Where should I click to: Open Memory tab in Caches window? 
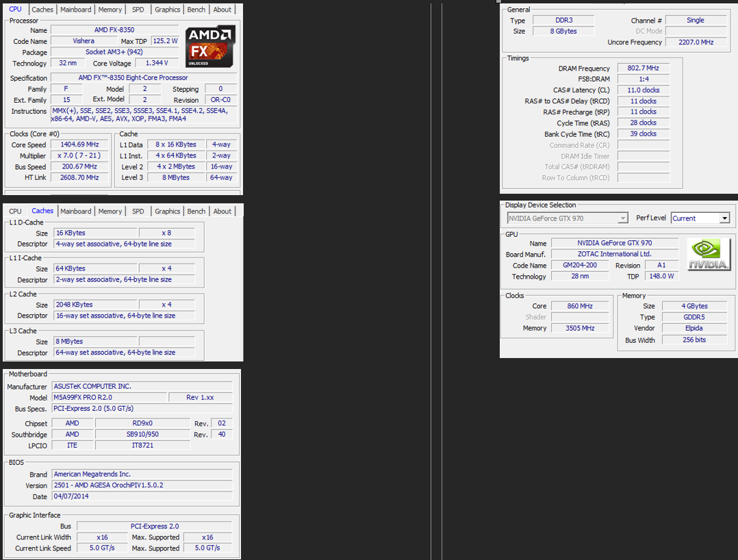coord(110,212)
